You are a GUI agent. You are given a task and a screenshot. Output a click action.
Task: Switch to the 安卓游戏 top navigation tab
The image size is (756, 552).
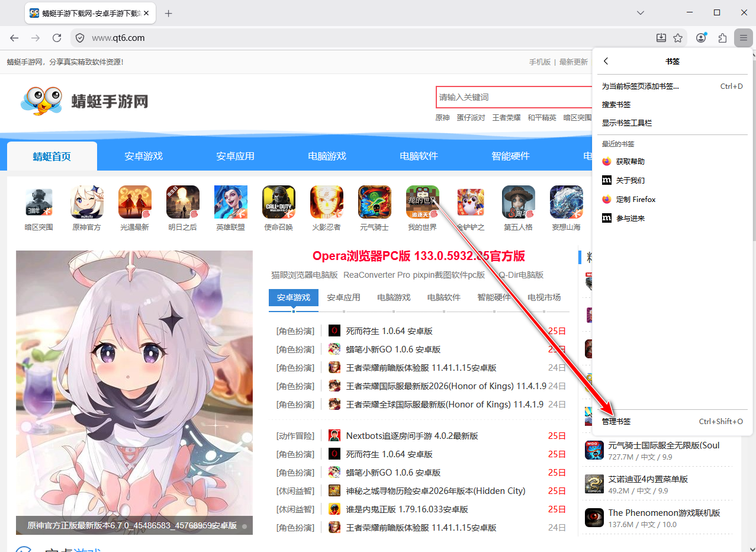(143, 156)
